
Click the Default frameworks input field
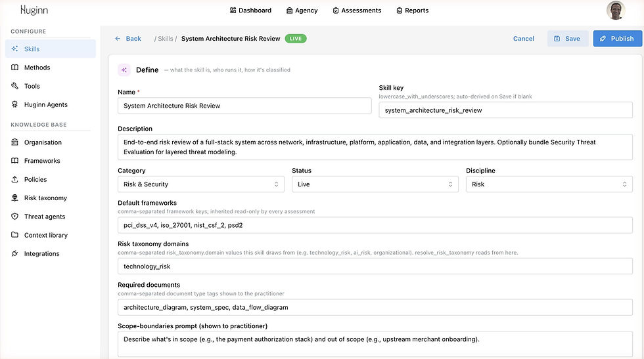pyautogui.click(x=375, y=225)
